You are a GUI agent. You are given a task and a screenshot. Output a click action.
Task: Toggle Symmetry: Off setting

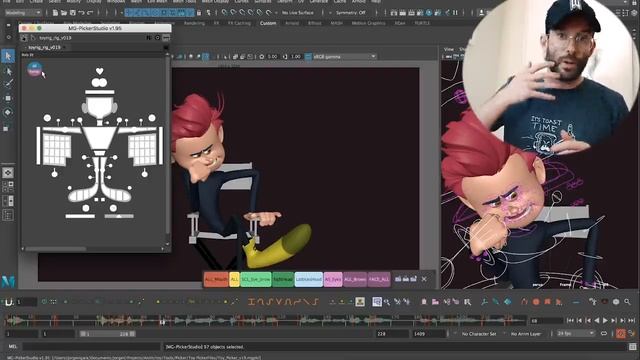tap(350, 13)
